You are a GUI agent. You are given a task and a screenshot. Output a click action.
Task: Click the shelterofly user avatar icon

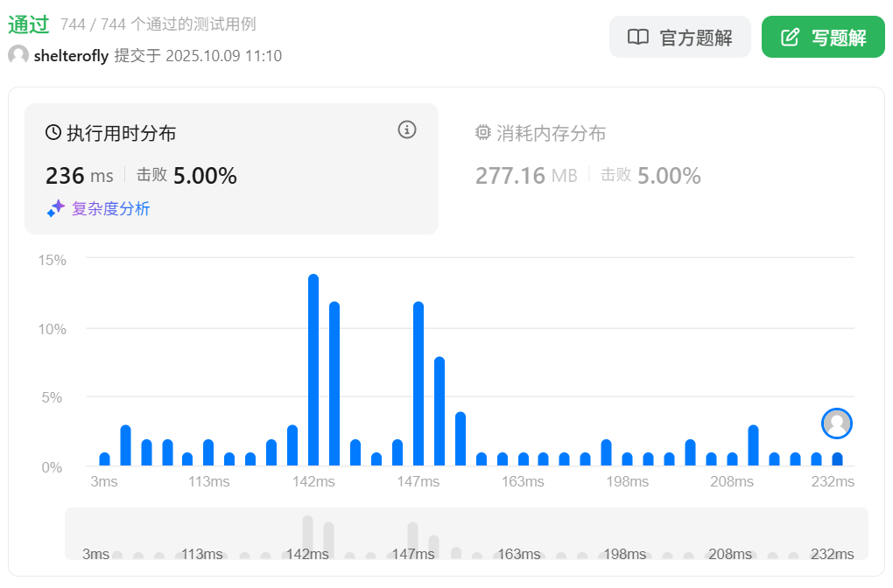click(x=18, y=56)
